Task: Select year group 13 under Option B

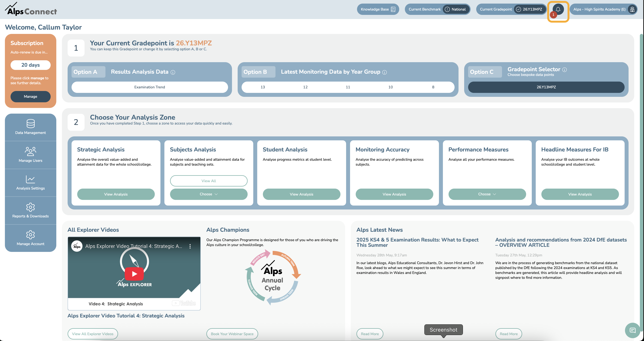Action: (x=262, y=87)
